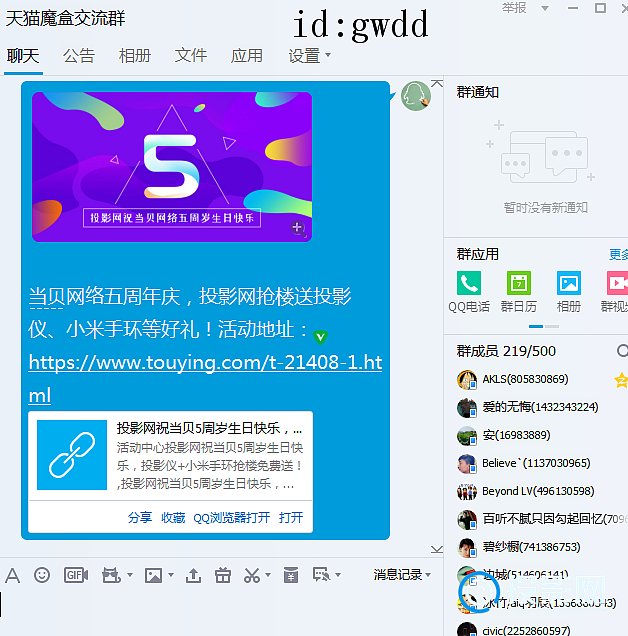Open the 相册 group app icon
This screenshot has height=636, width=628.
[x=569, y=283]
